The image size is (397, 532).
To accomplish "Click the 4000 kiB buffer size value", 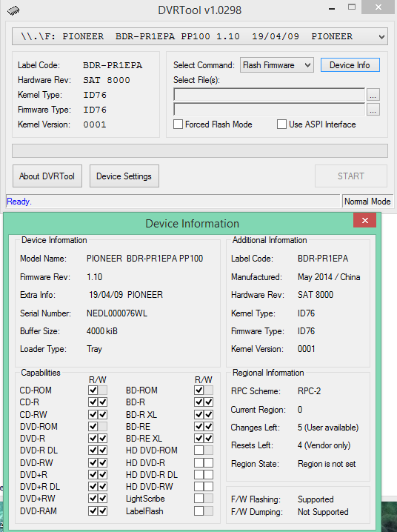I will coord(102,331).
